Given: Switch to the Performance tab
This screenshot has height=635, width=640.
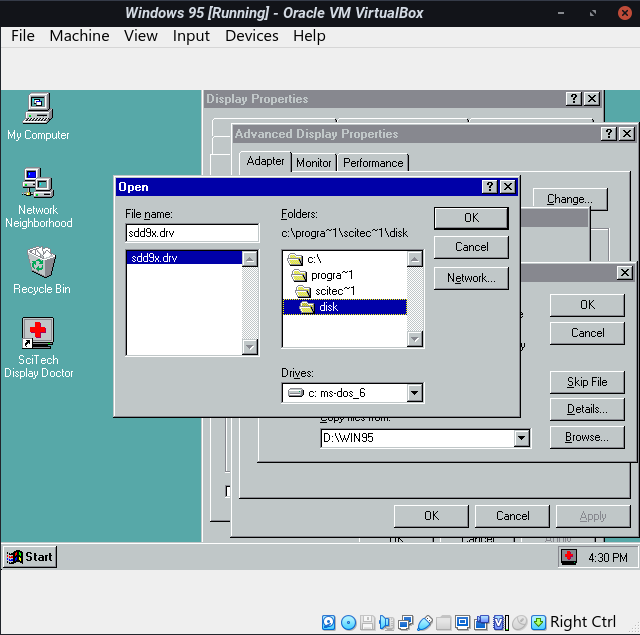Looking at the screenshot, I should (373, 162).
